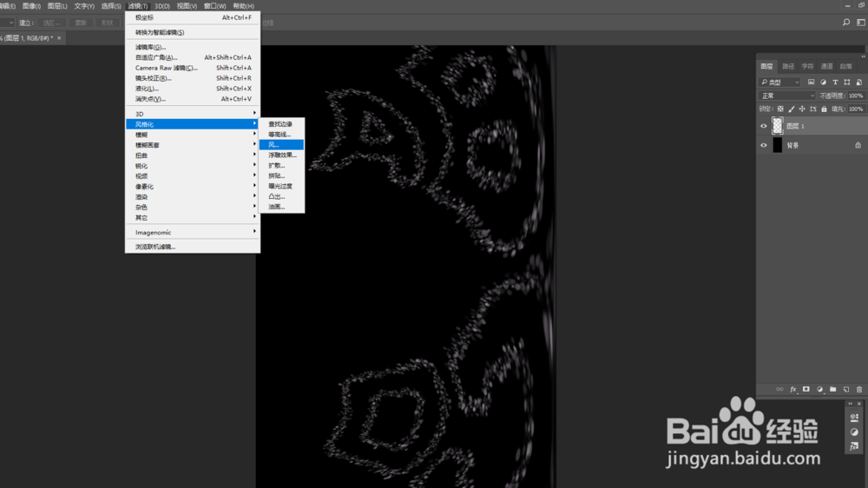The image size is (868, 488).
Task: Filter layers by adjustment layer icon
Action: coord(823,82)
